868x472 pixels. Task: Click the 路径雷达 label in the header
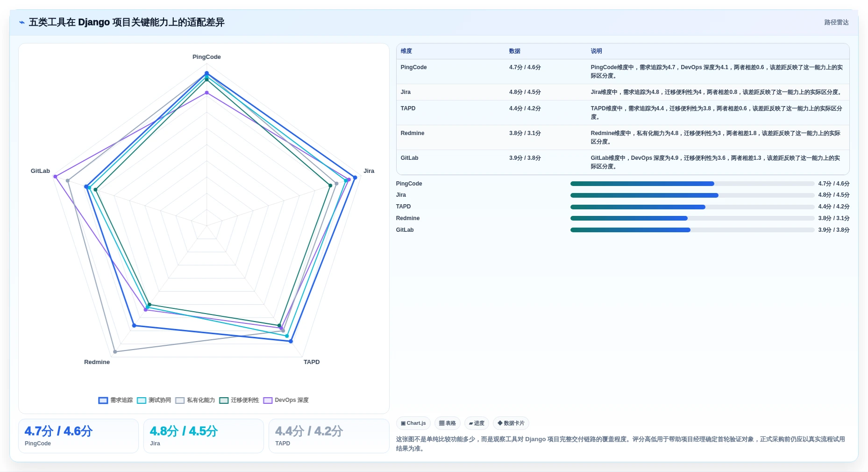836,22
